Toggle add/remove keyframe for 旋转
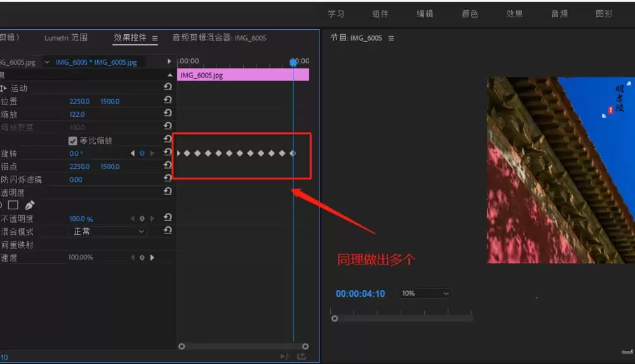635x364 pixels. (x=142, y=153)
